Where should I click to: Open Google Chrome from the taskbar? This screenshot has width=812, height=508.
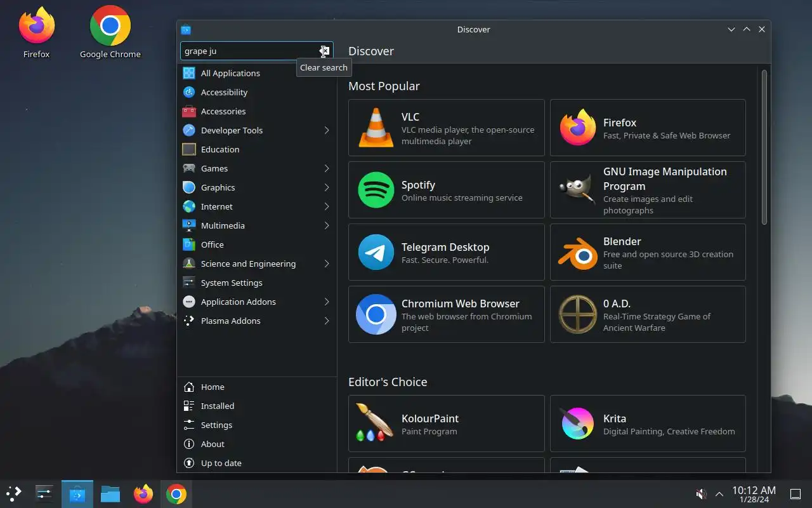click(176, 493)
